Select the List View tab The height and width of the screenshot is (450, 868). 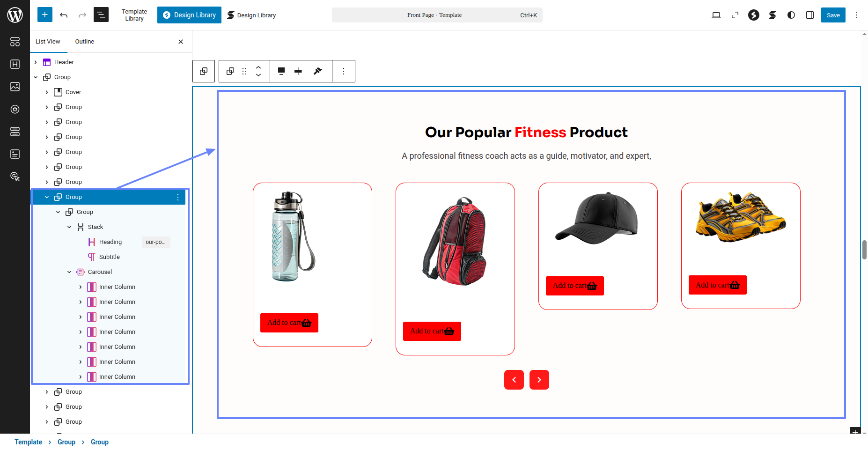click(48, 42)
